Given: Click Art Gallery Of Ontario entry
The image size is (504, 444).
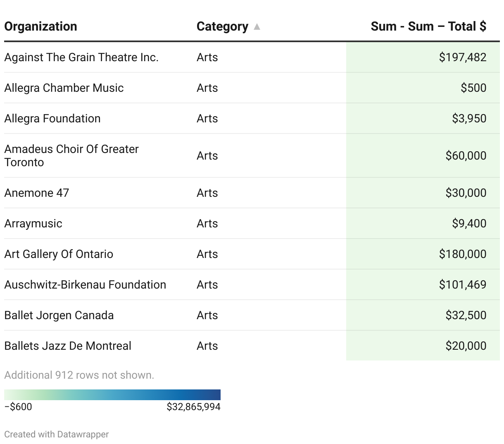Looking at the screenshot, I should (x=59, y=254).
